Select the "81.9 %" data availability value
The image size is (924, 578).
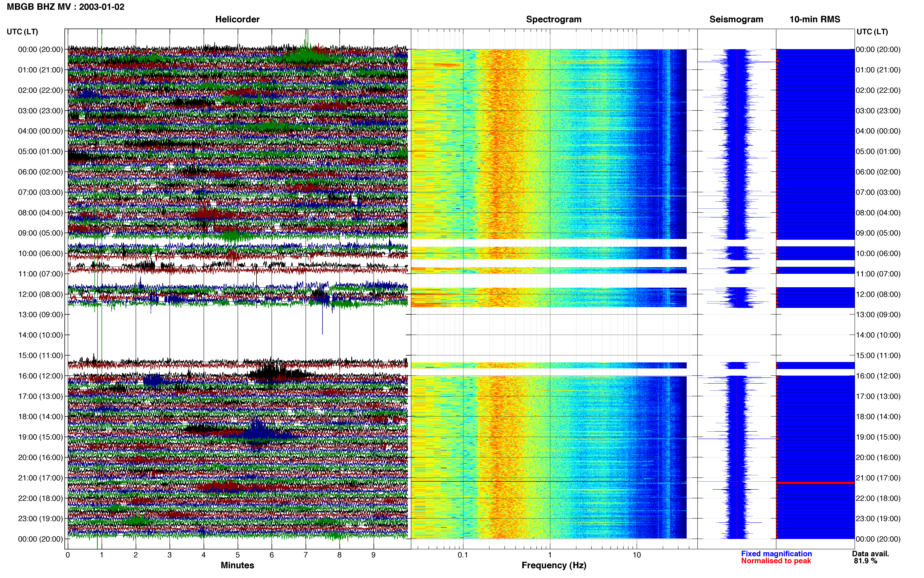click(865, 561)
